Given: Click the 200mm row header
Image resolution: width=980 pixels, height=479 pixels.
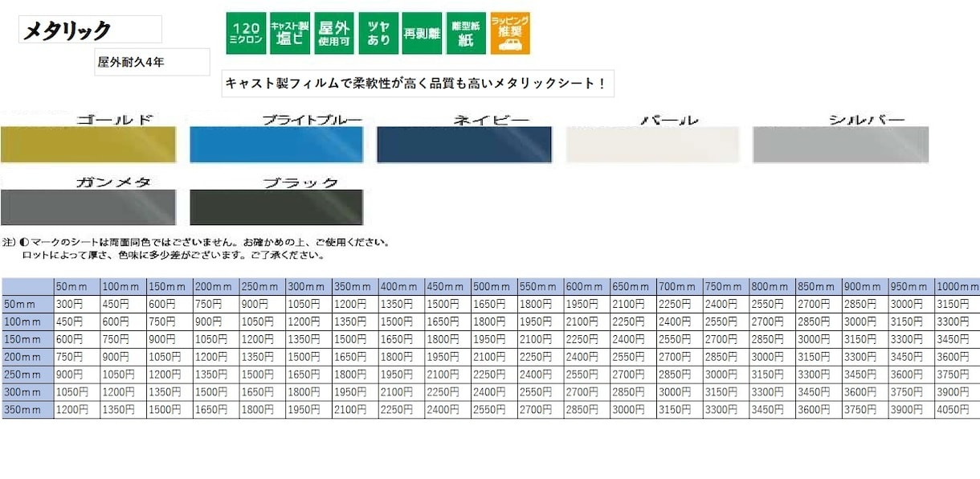Looking at the screenshot, I should tap(27, 357).
